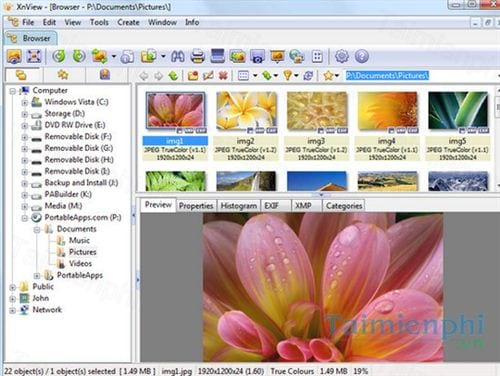Expand the Windows Vista (C:) drive node

click(24, 102)
